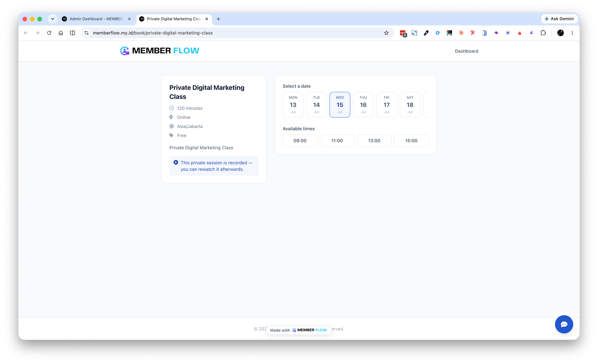Expand the tab search dropdown
598x364 pixels.
(53, 19)
